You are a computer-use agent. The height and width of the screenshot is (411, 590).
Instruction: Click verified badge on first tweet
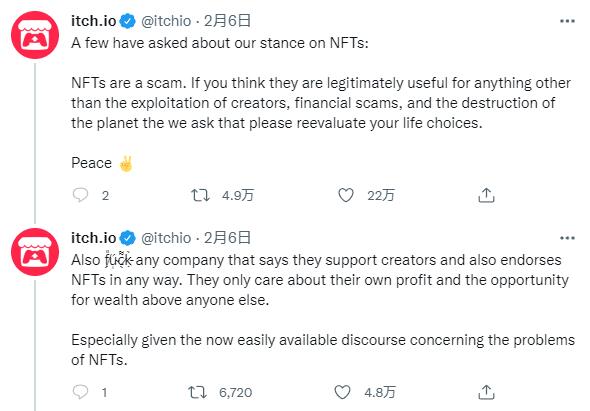pyautogui.click(x=128, y=21)
